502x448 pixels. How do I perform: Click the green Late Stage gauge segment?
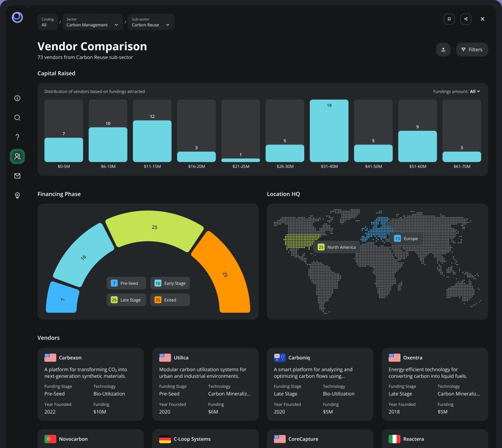tap(154, 228)
